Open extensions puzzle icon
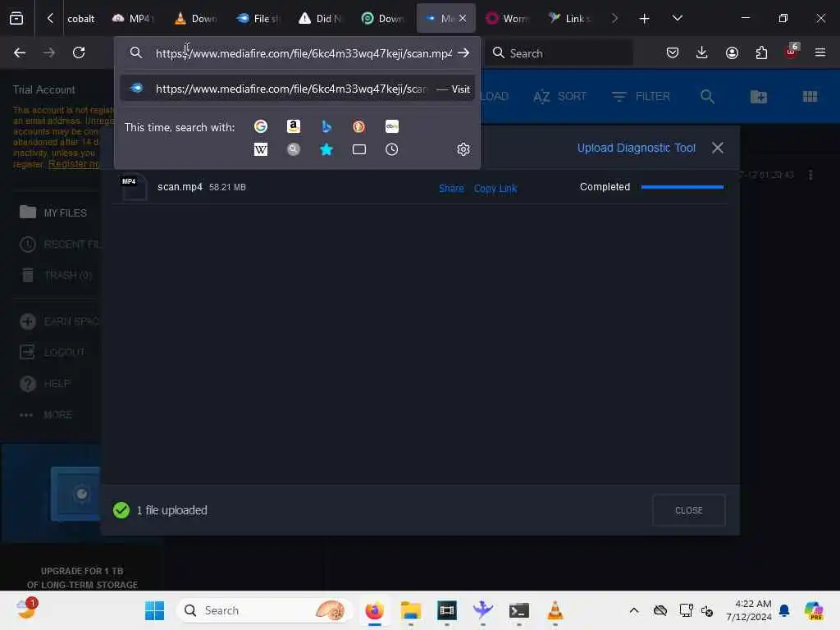 point(761,52)
